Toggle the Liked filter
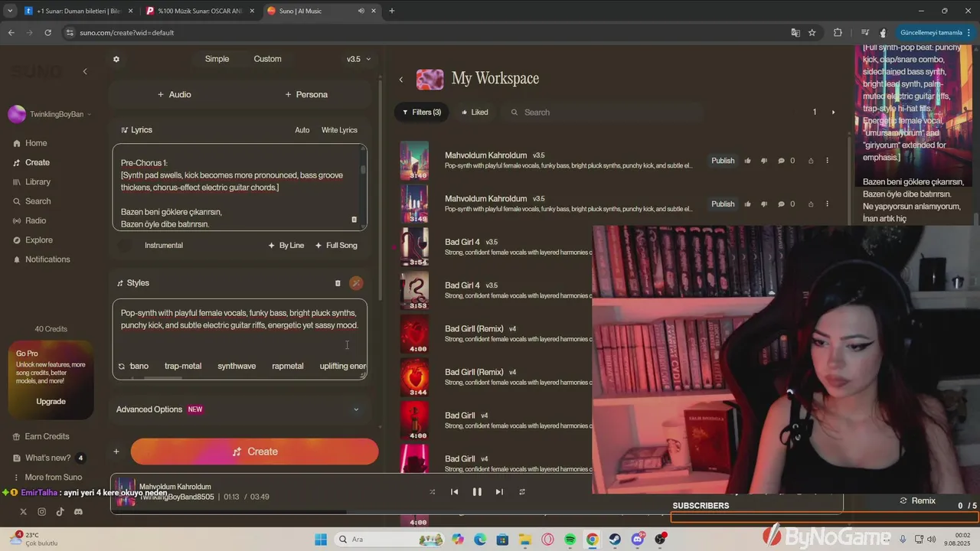The width and height of the screenshot is (980, 551). tap(475, 112)
